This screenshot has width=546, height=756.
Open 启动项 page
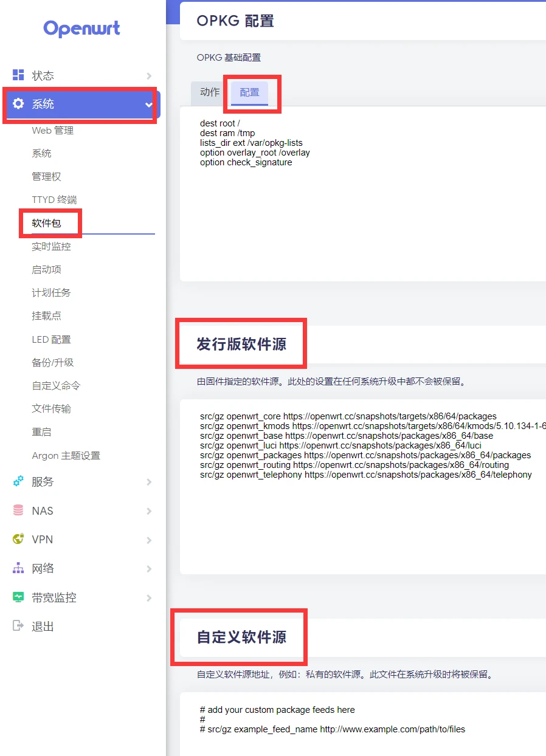click(46, 269)
